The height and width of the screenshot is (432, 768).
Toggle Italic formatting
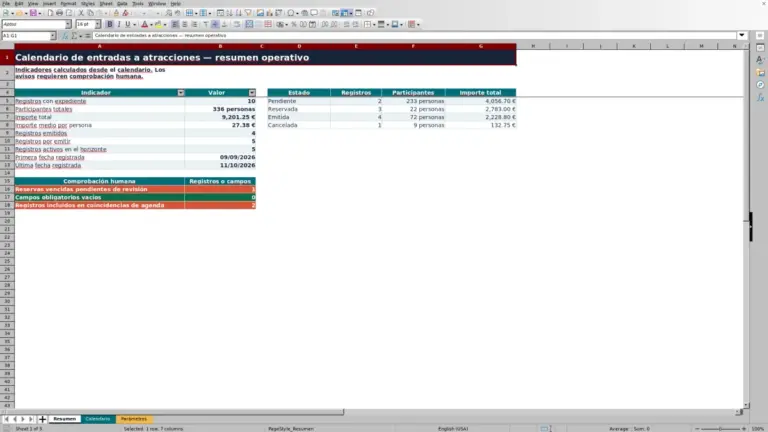[119, 24]
